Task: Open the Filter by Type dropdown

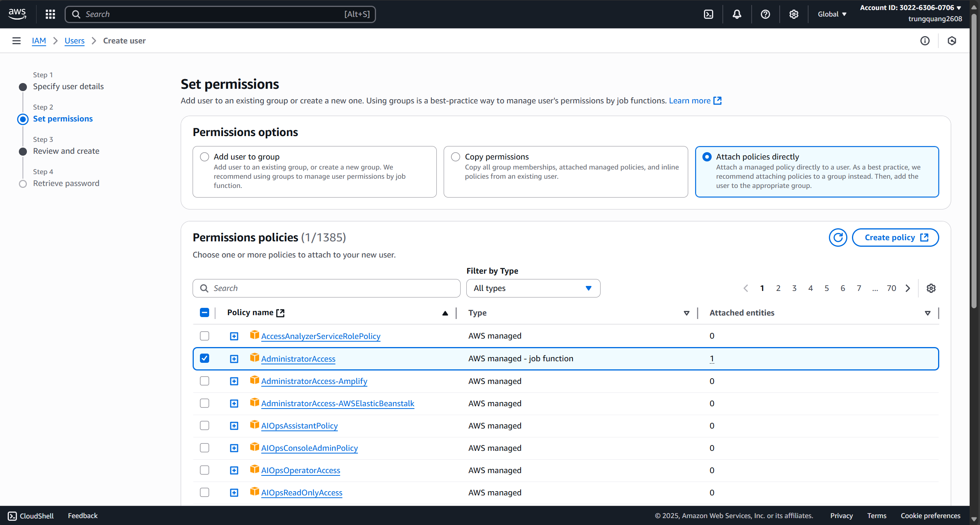Action: pyautogui.click(x=533, y=288)
